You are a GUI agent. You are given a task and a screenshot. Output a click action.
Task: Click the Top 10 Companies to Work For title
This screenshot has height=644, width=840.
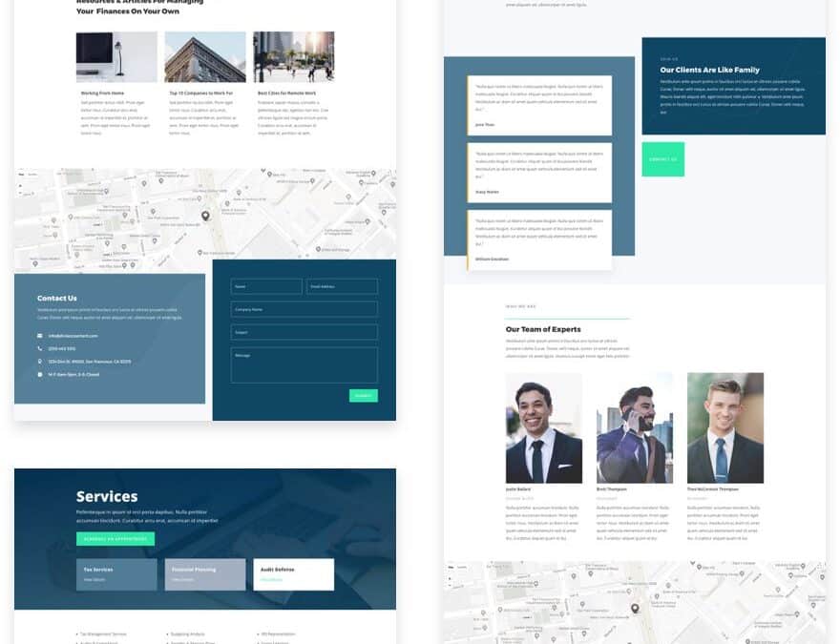[x=200, y=93]
